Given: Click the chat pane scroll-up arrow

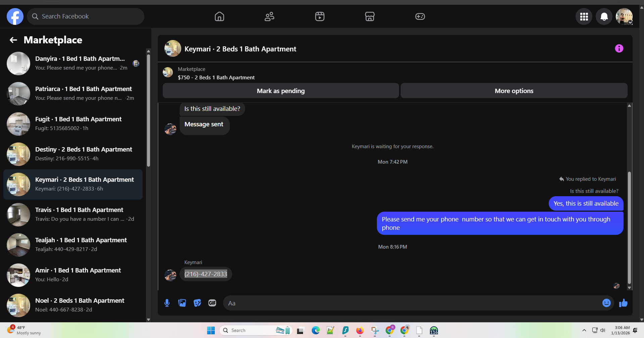Looking at the screenshot, I should (630, 105).
